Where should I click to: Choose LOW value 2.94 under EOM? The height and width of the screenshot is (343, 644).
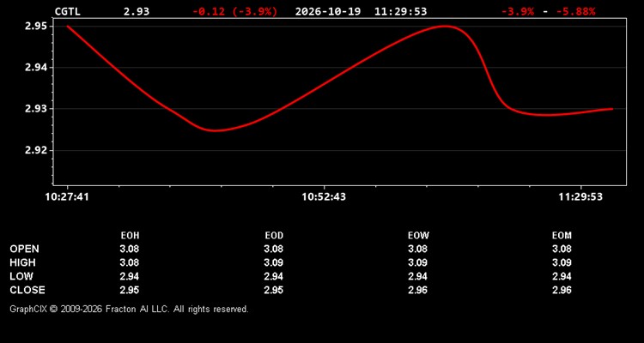click(x=562, y=276)
